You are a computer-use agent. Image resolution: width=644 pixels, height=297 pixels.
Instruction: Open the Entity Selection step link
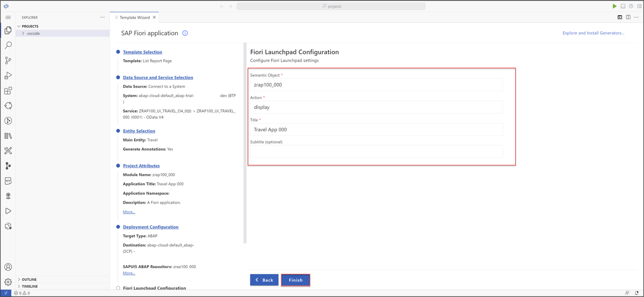click(139, 131)
